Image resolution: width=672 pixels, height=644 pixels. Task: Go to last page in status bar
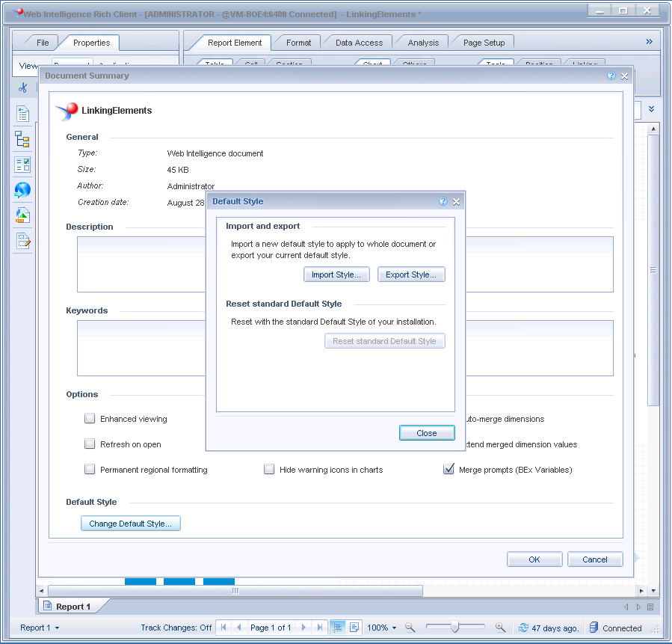319,628
